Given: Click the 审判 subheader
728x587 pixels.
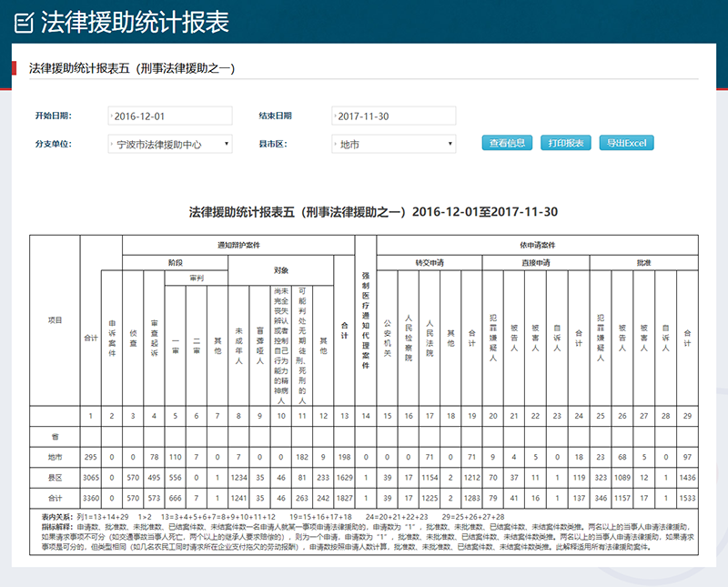Looking at the screenshot, I should 197,278.
